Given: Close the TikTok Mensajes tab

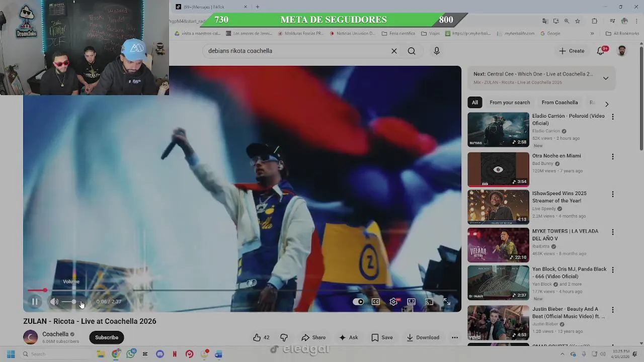Looking at the screenshot, I should 246,7.
